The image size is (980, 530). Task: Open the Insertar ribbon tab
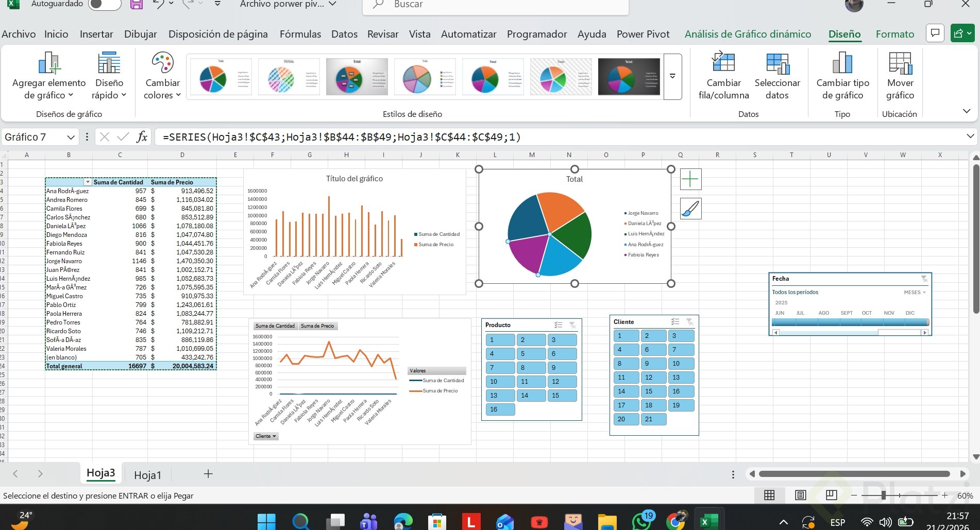(96, 34)
